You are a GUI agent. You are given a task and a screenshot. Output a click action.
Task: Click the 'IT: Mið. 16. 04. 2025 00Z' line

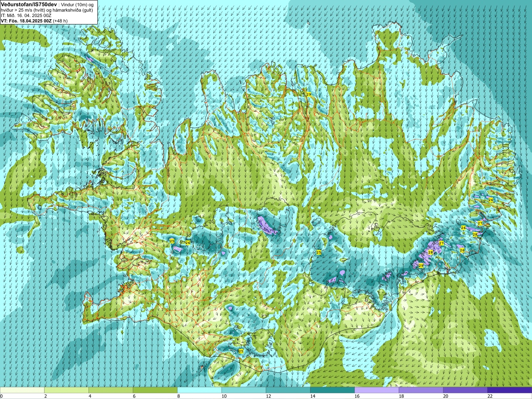26,15
